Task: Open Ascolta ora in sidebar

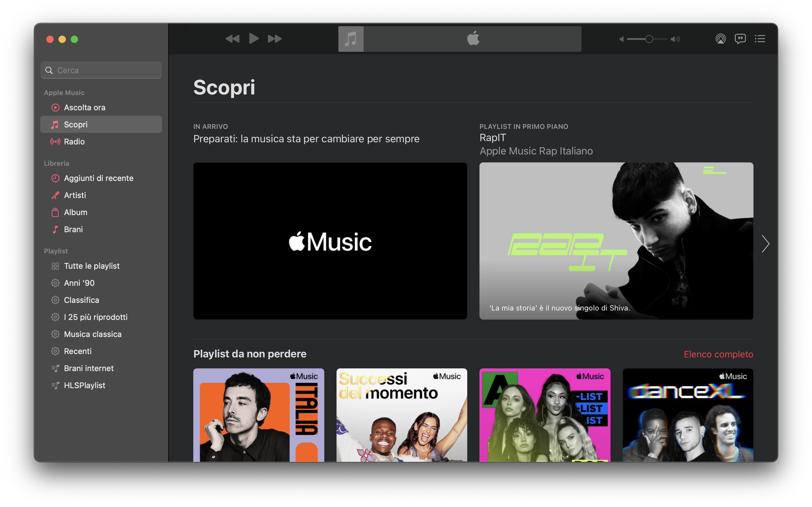Action: pyautogui.click(x=101, y=107)
